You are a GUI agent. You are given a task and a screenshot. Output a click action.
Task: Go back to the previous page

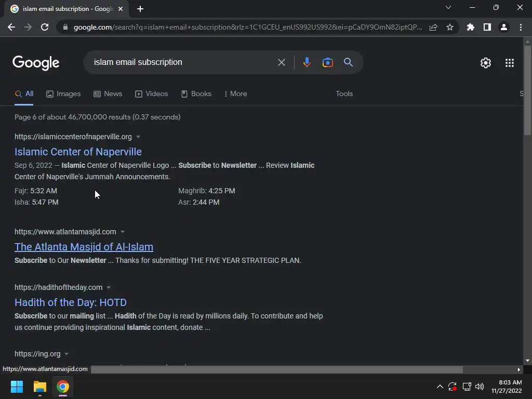[11, 27]
